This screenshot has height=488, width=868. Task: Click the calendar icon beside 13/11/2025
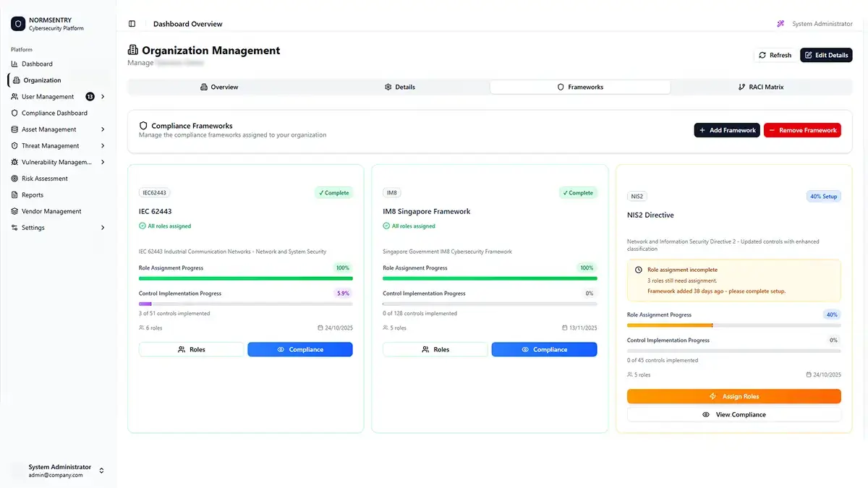(565, 328)
